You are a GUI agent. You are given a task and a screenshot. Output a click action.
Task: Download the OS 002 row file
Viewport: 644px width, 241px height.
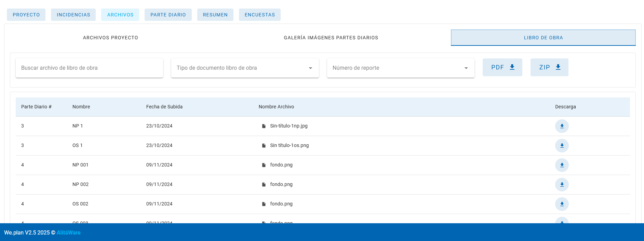pos(562,204)
